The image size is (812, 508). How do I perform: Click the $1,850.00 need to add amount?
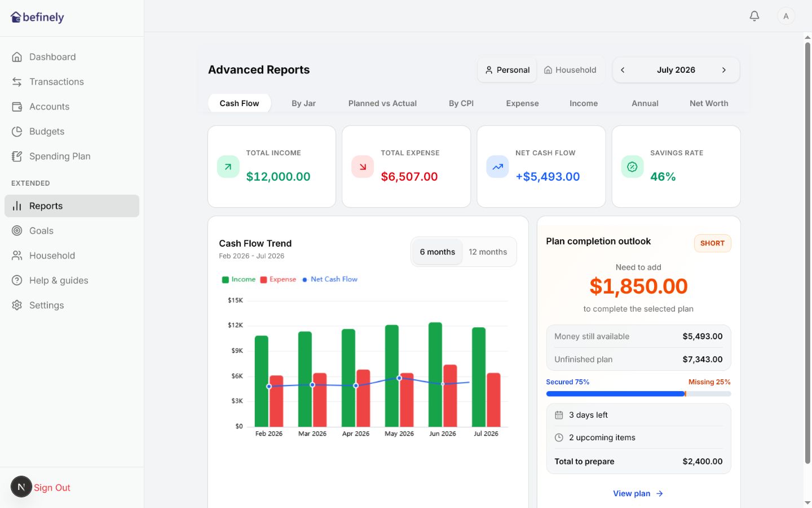click(x=638, y=286)
